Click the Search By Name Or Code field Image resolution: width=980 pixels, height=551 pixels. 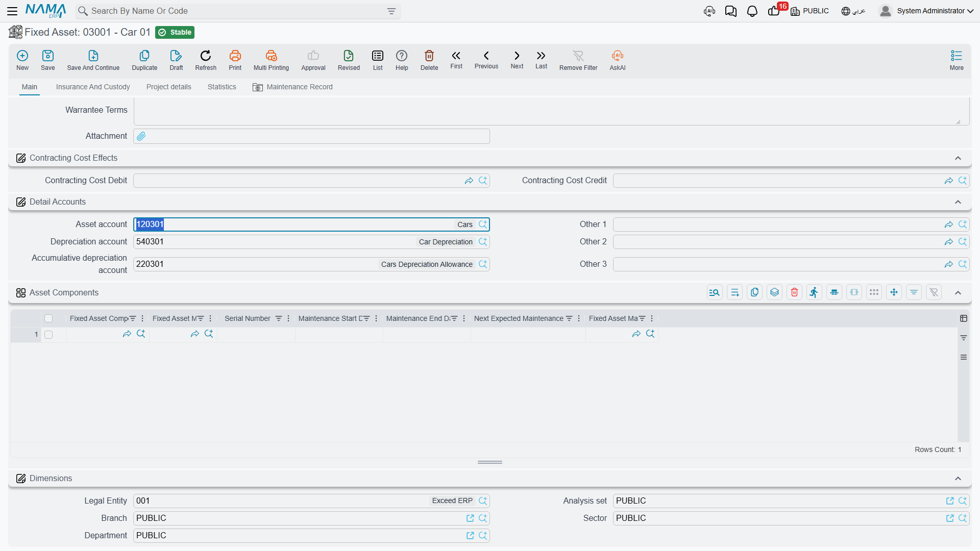click(238, 11)
